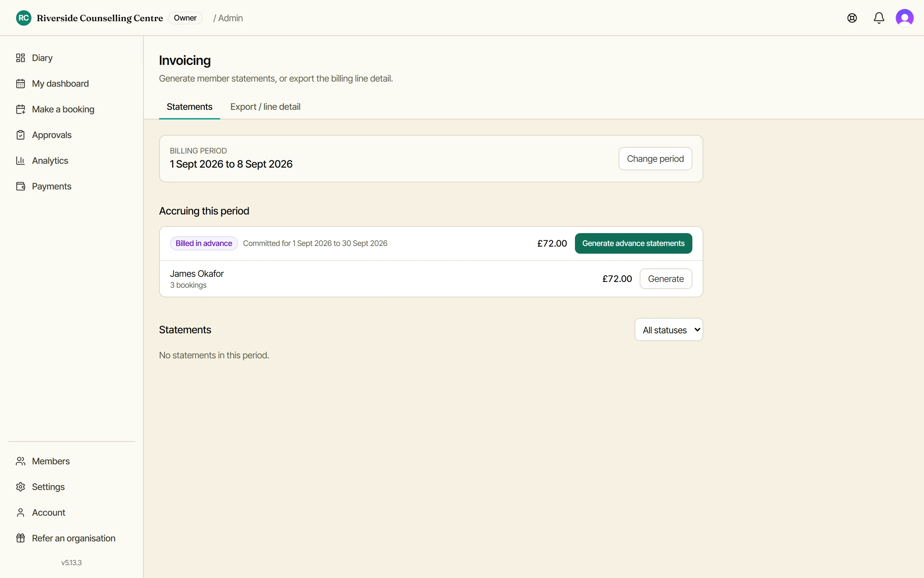Click the James Okafor name
Screen dimensions: 924x578
197,274
